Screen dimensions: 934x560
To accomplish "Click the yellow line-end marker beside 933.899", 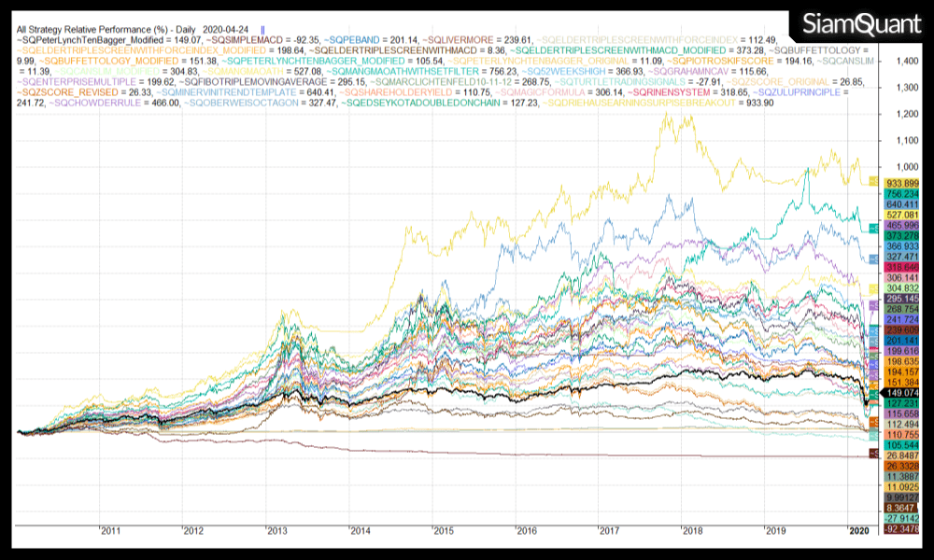I will tap(872, 181).
